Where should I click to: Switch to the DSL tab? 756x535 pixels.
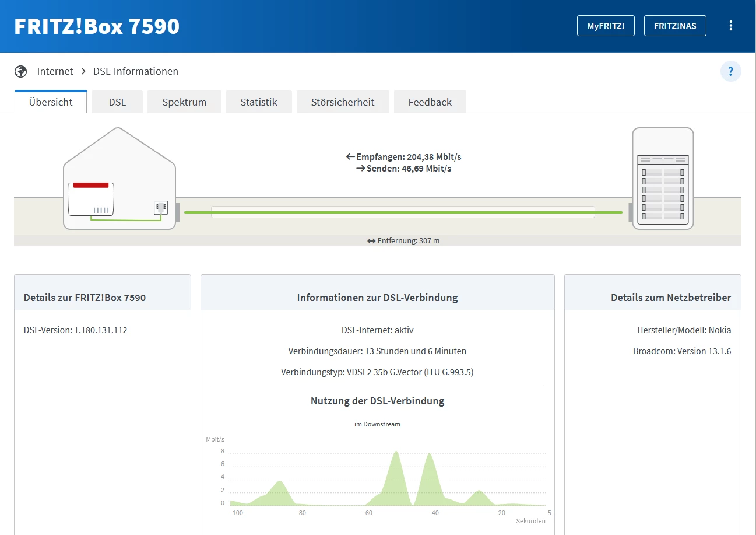pyautogui.click(x=117, y=102)
